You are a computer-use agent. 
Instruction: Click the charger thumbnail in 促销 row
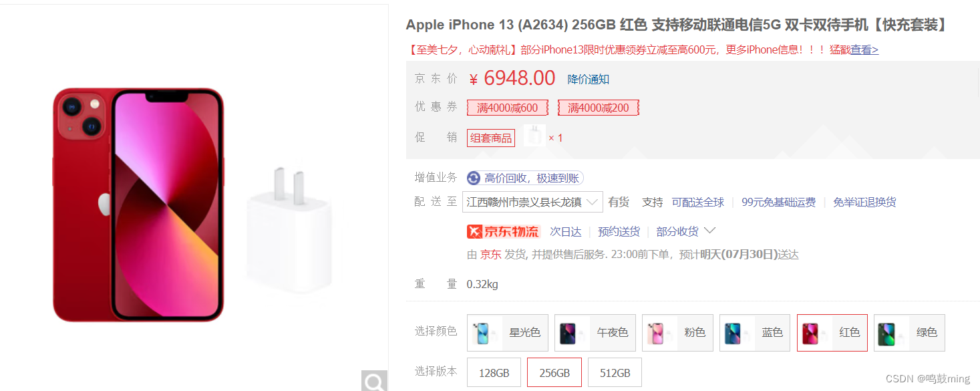coord(535,136)
